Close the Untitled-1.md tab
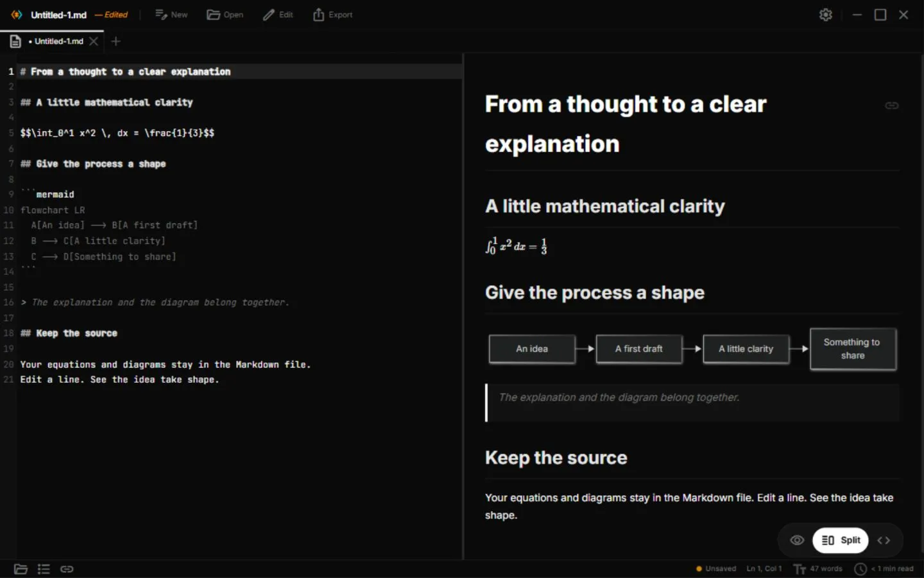 (94, 41)
